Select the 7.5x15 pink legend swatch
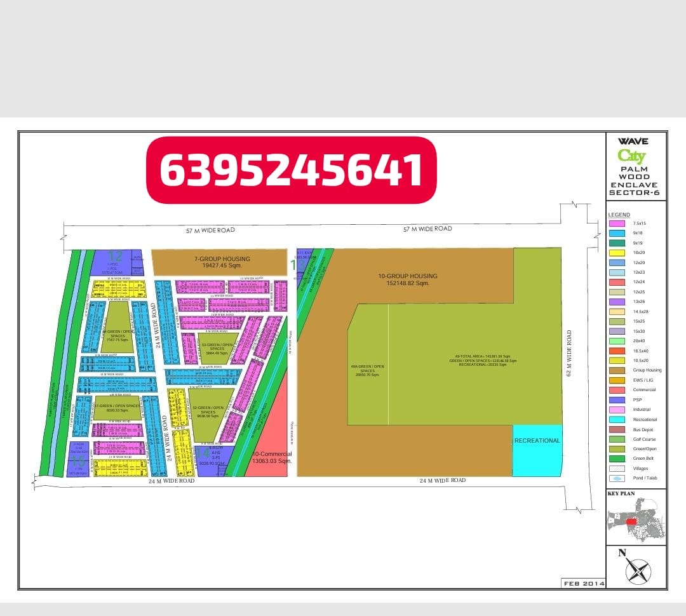Screen dimensions: 686x616 [x=617, y=224]
